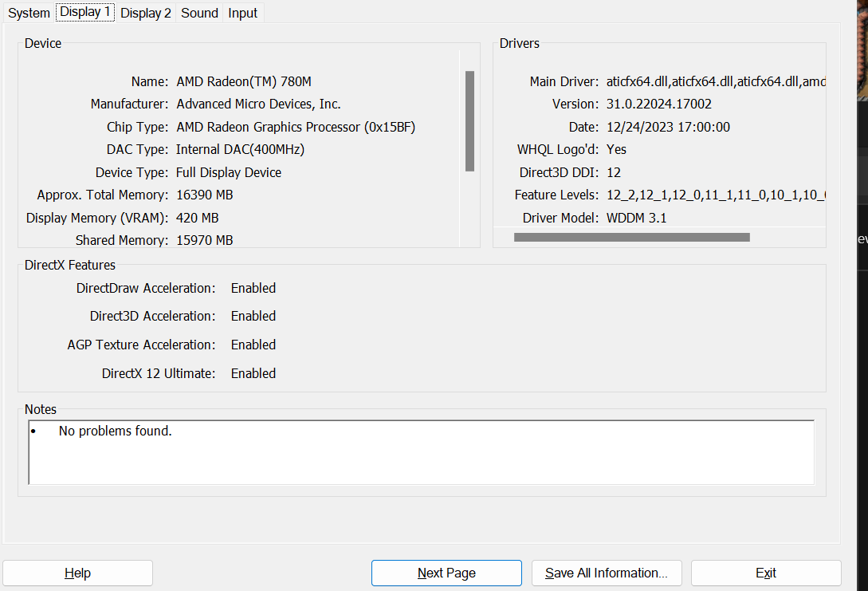
Task: Click the "WHQL Logo'd:" label
Action: (558, 150)
